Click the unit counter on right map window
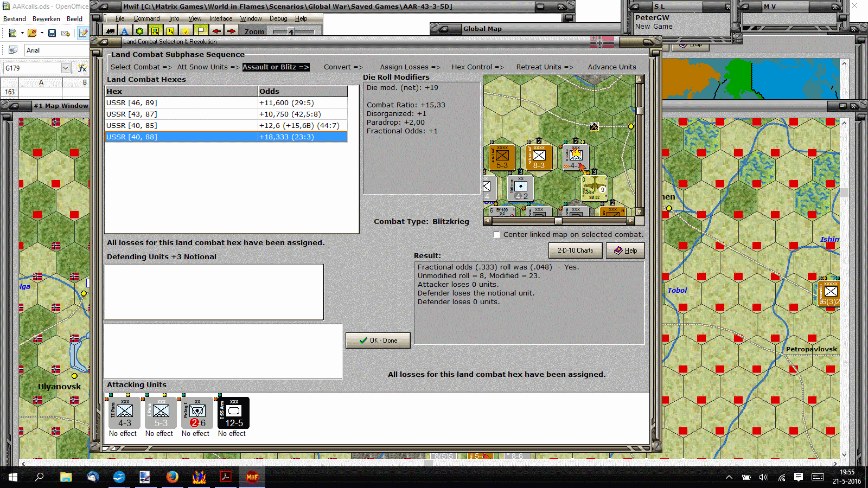The height and width of the screenshot is (488, 868). click(x=830, y=293)
